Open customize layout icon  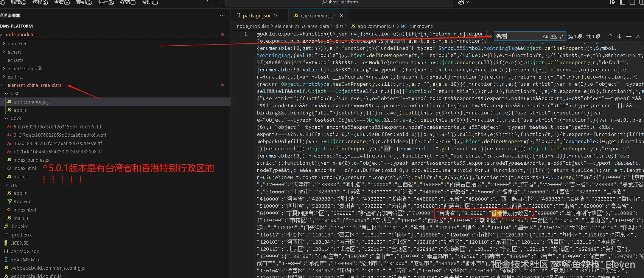pos(613,2)
